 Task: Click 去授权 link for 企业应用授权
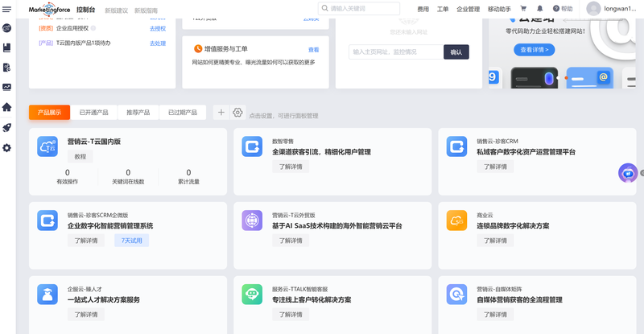point(158,28)
